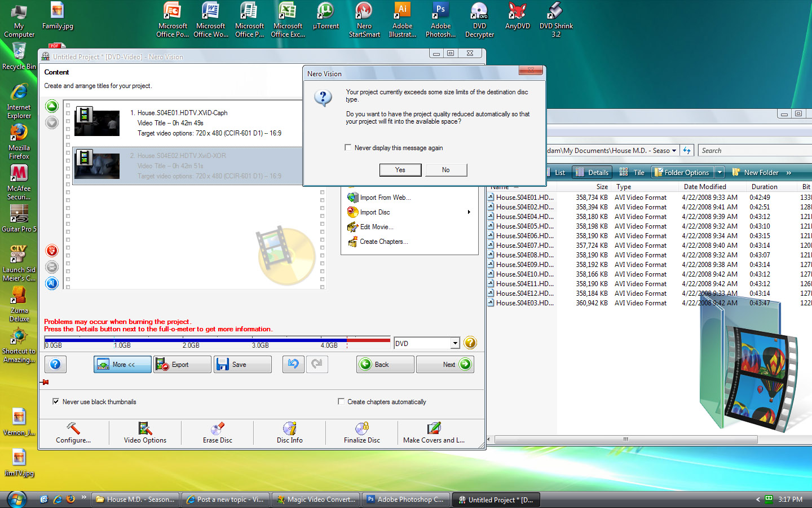Go Back to previous step
The image size is (812, 508).
[x=385, y=364]
